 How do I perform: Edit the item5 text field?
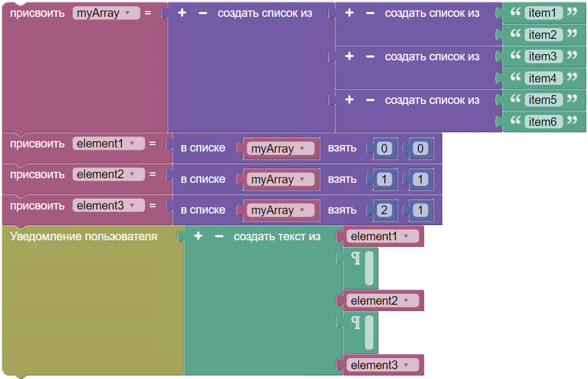pos(543,100)
